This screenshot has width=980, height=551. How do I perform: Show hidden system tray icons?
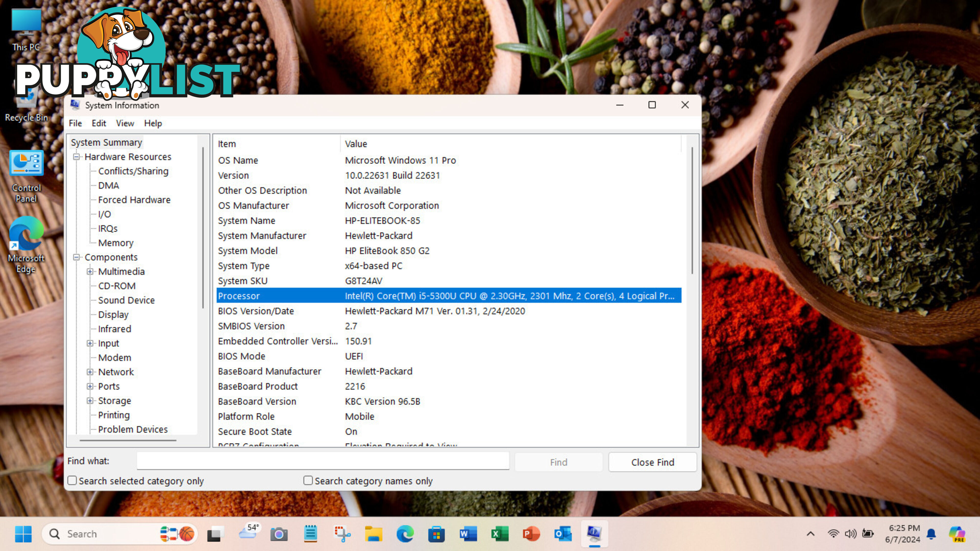(811, 534)
